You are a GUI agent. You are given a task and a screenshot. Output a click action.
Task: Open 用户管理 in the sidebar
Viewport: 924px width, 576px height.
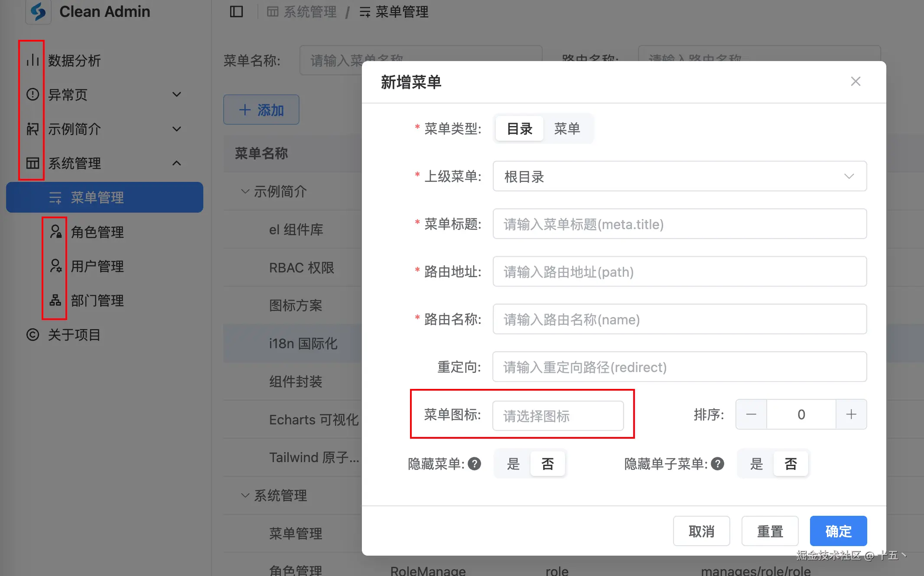point(97,266)
